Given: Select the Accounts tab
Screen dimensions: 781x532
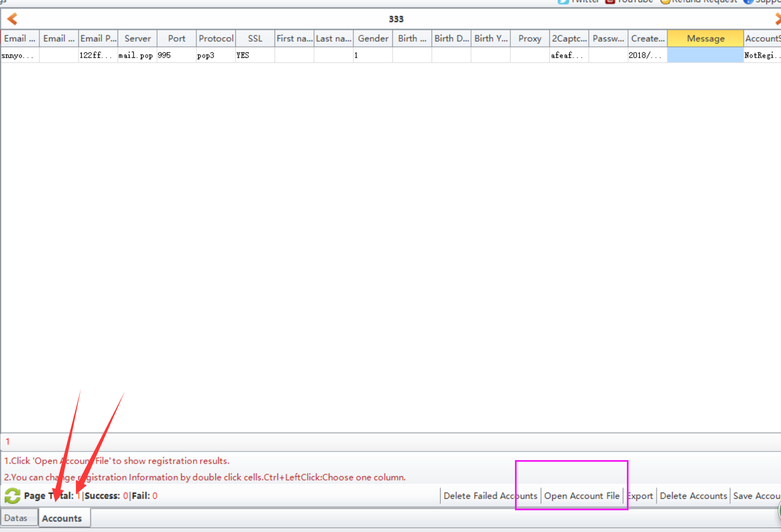Looking at the screenshot, I should (62, 518).
